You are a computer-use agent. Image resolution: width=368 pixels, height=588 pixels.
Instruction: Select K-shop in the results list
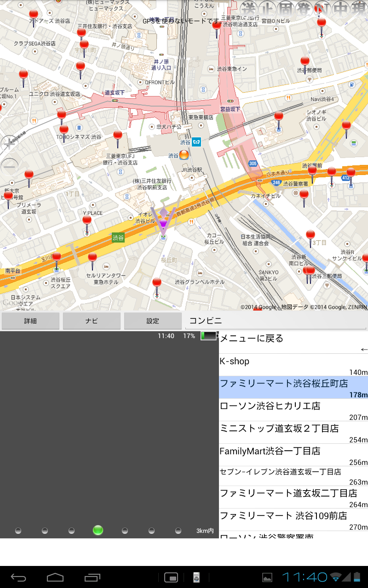[293, 365]
